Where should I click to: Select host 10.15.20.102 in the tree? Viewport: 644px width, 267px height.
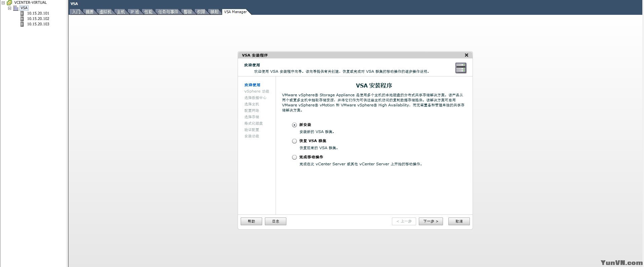pos(38,19)
